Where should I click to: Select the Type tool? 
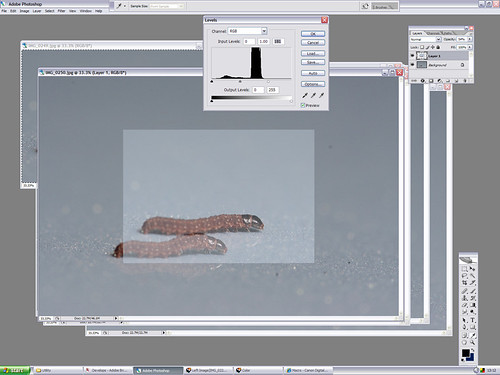coord(473,320)
